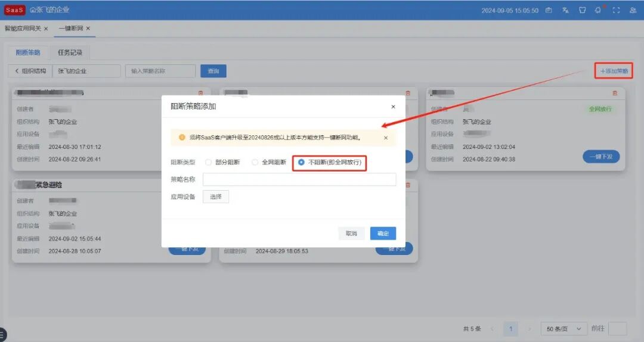644x342 pixels.
Task: Switch to the 一键断网 tab
Action: pyautogui.click(x=70, y=29)
